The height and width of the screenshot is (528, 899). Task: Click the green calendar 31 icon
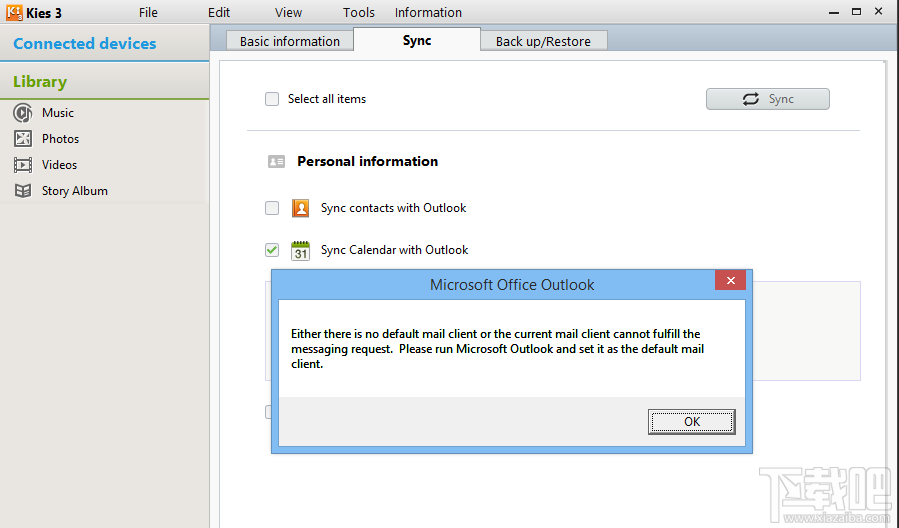pyautogui.click(x=300, y=251)
